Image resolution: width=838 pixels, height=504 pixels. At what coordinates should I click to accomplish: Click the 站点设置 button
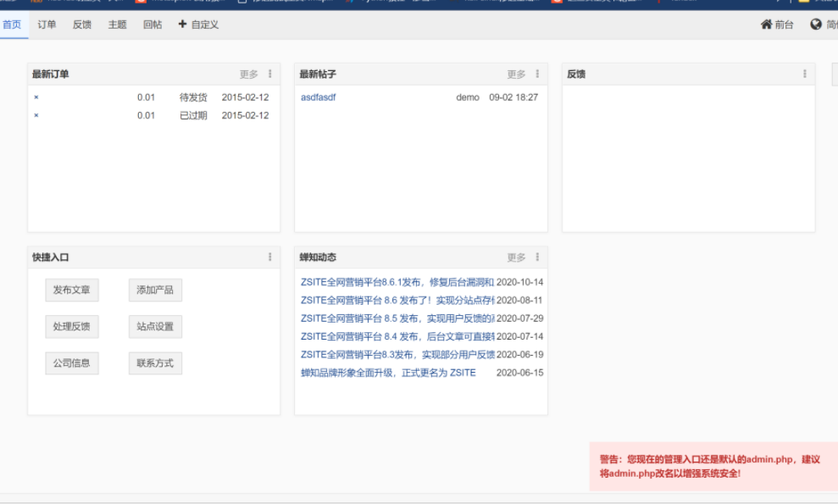click(x=154, y=326)
